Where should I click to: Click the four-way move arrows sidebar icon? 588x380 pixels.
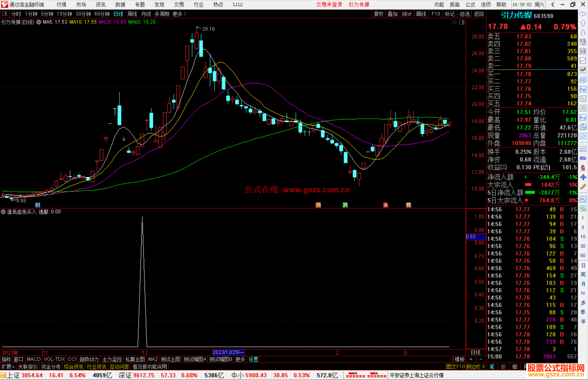click(583, 177)
